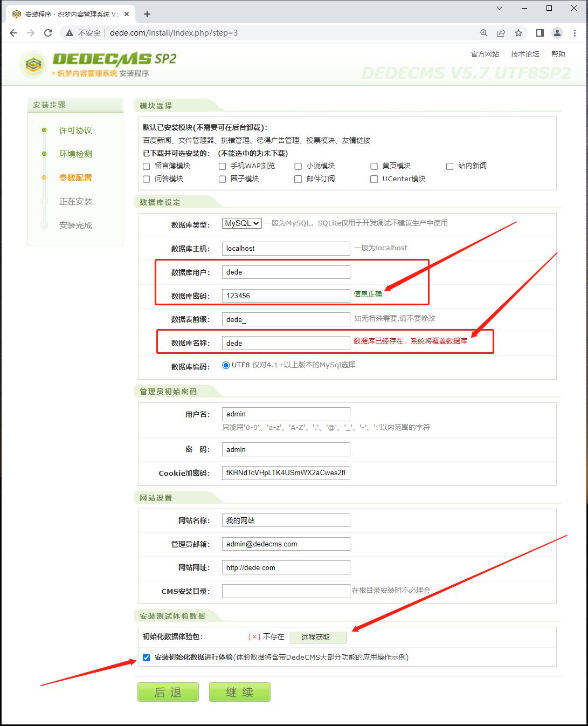Select the 环境检测 install step
The height and width of the screenshot is (726, 588).
coord(75,154)
